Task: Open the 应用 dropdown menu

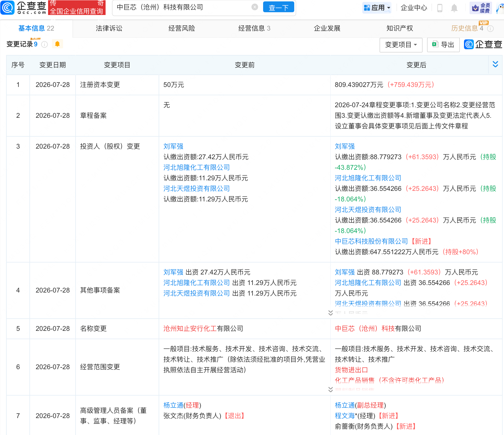Action: [377, 8]
